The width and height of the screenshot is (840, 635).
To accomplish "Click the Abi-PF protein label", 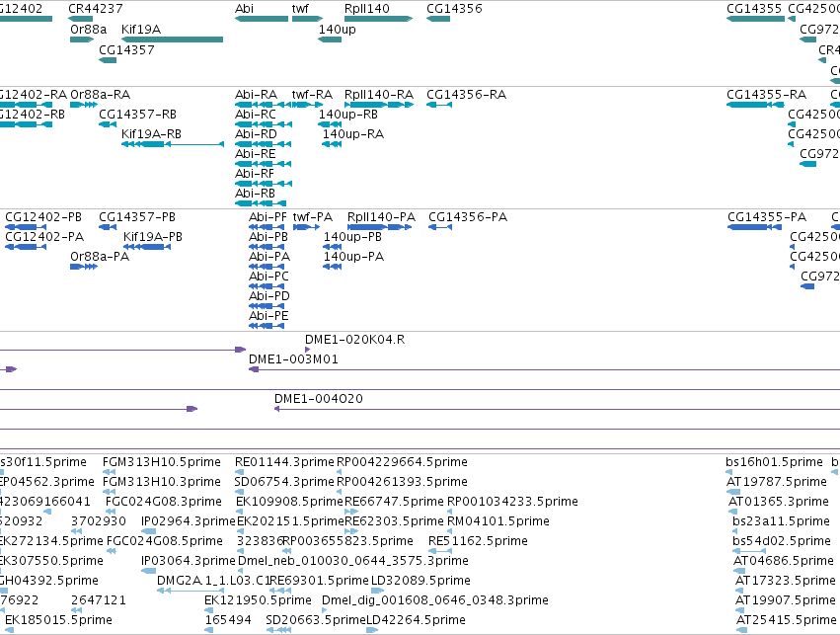I will pos(267,217).
